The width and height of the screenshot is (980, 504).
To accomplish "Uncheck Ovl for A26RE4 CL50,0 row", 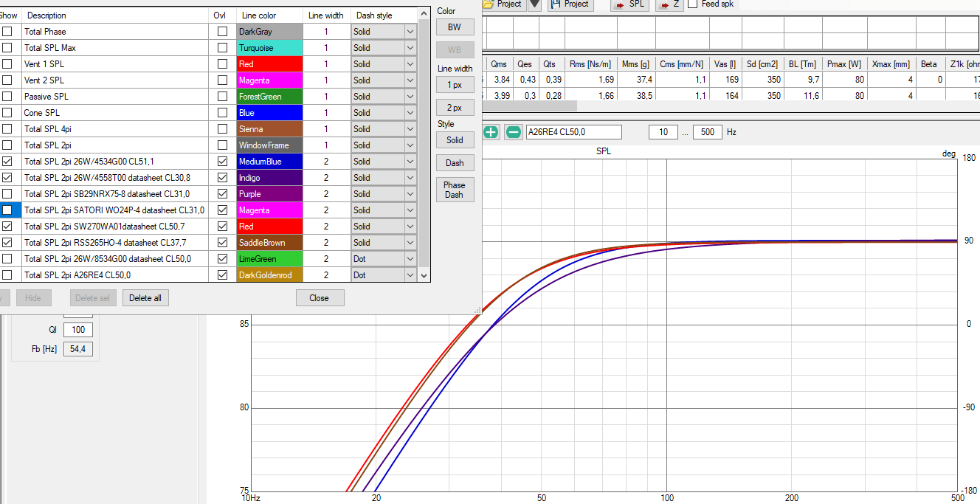I will 222,275.
